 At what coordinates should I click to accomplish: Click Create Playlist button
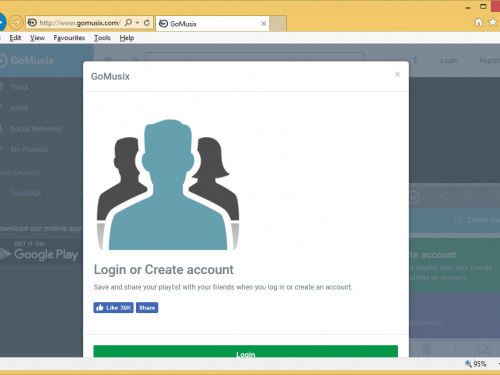(x=477, y=220)
